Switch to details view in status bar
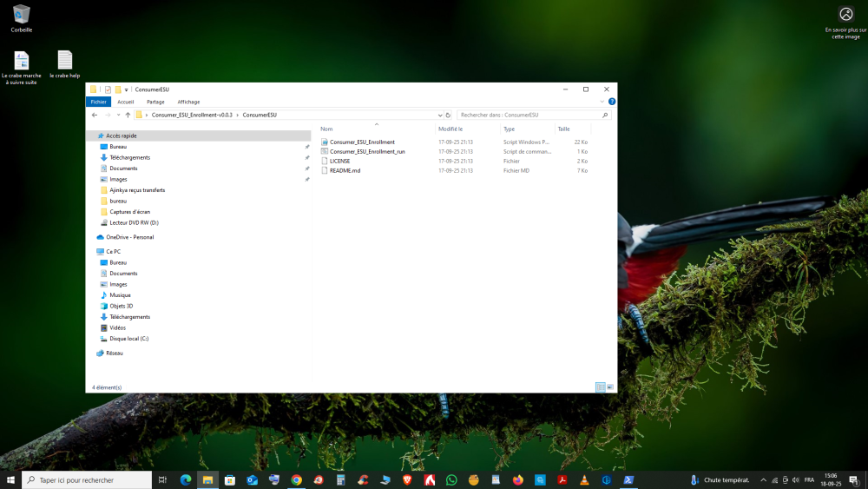868x489 pixels. point(600,387)
